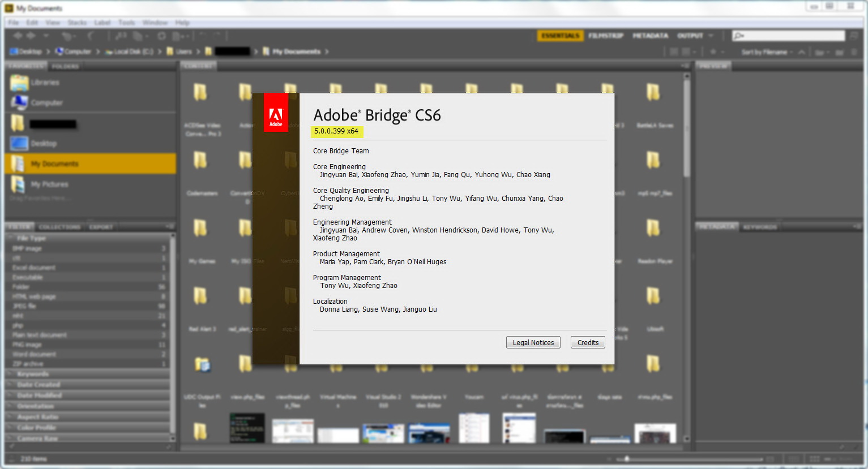Filter by ZIP archive type

click(88, 364)
